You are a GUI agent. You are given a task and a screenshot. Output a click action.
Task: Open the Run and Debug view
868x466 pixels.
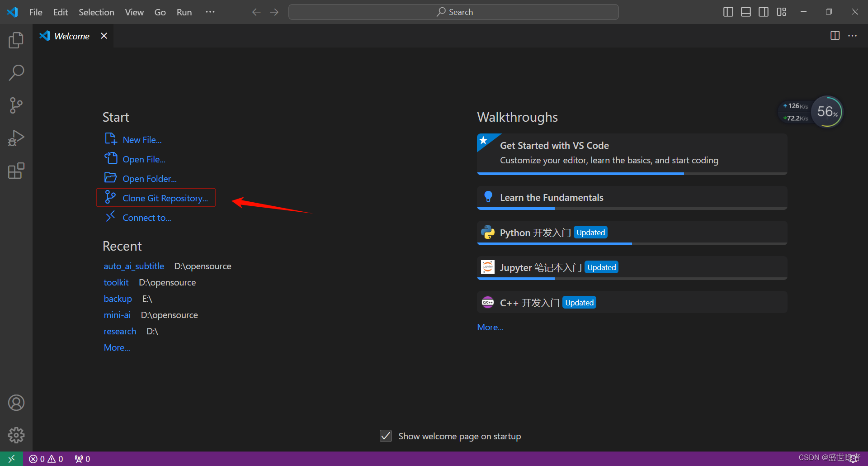pos(16,138)
